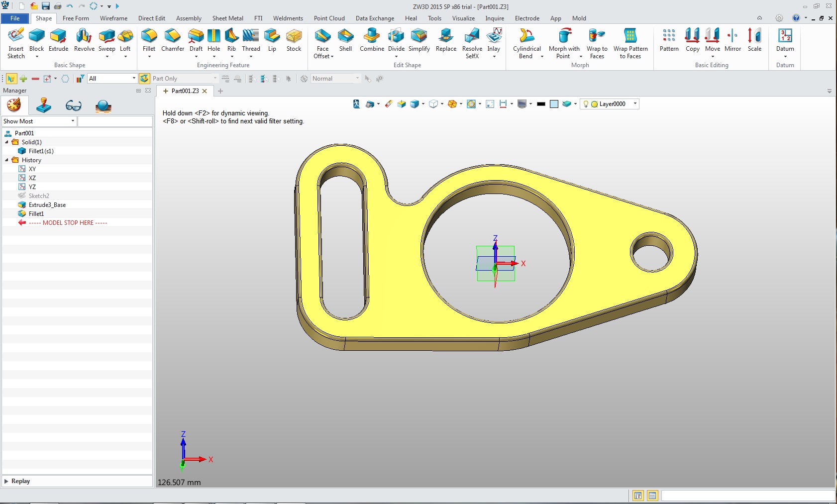Viewport: 837px width, 504px height.
Task: Open the View manager glasses tab
Action: click(74, 105)
